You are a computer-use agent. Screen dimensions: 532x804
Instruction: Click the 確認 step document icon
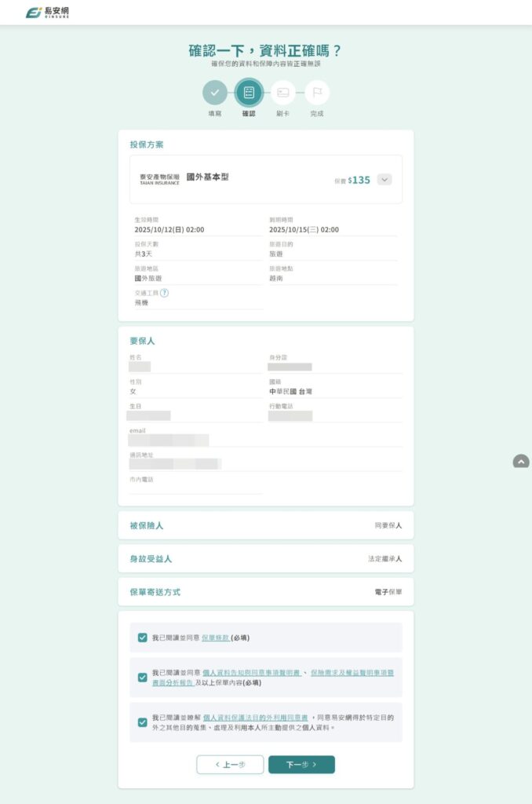249,93
